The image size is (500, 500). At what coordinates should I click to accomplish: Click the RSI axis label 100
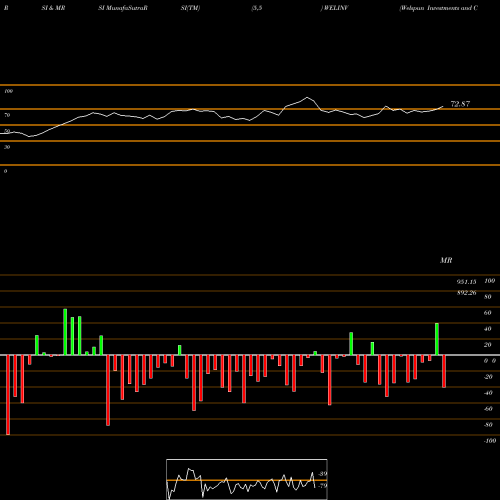pos(9,91)
